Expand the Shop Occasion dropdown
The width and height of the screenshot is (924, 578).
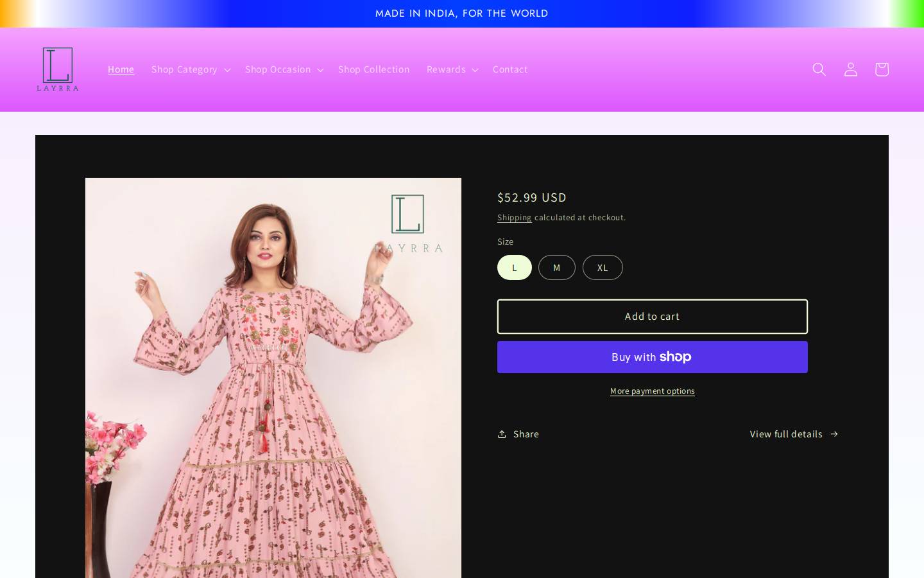coord(284,69)
